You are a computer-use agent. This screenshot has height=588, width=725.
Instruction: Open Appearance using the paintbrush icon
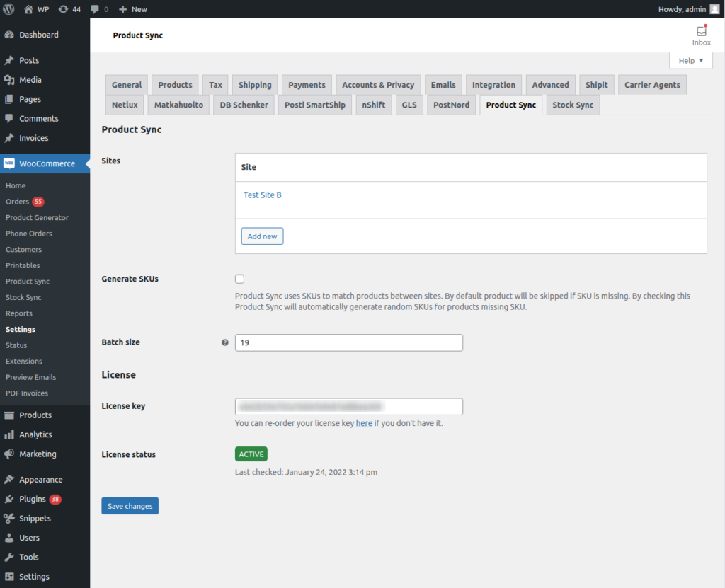[x=10, y=479]
